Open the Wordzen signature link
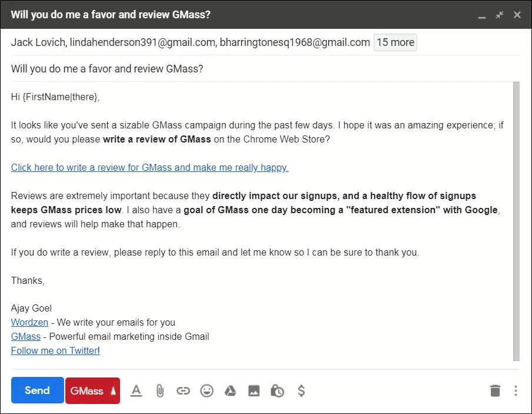This screenshot has width=532, height=414. pyautogui.click(x=29, y=322)
